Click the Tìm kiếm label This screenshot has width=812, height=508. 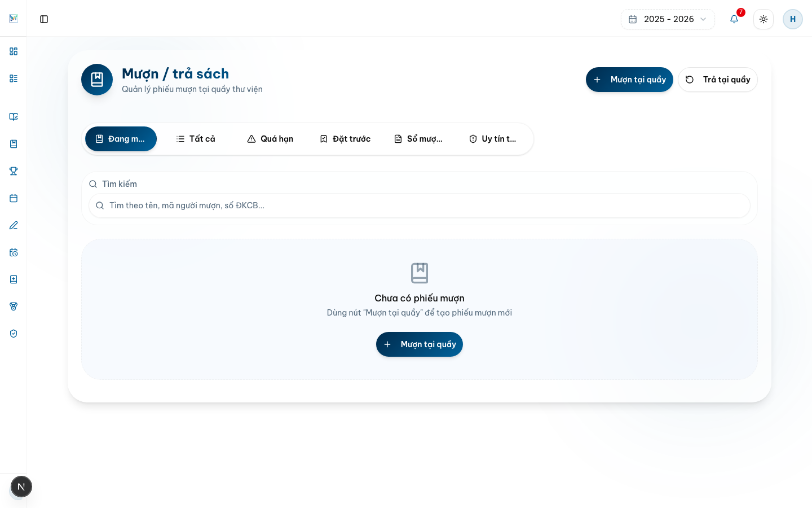click(x=120, y=184)
